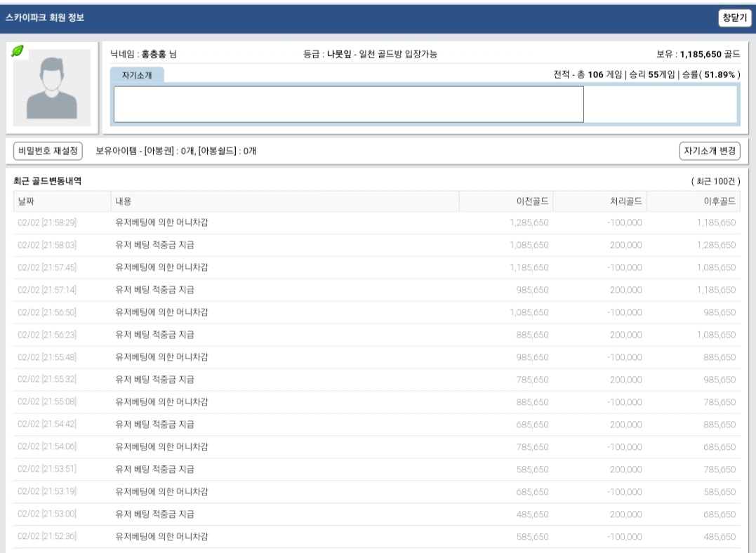
Task: Select the row dated 02/02 [21:58:29]
Action: (376, 222)
